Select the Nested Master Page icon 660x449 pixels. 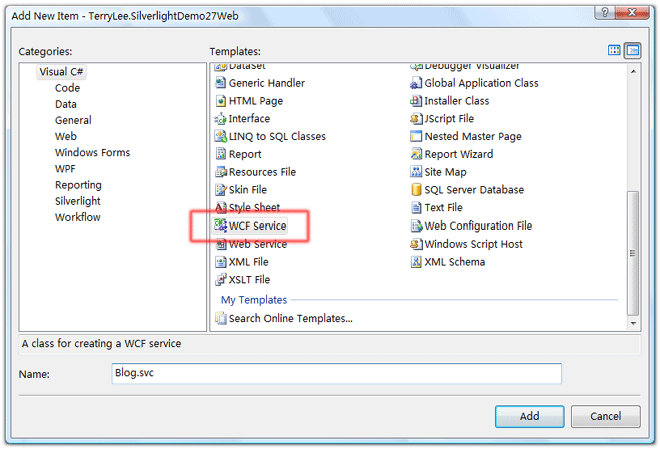(x=417, y=136)
